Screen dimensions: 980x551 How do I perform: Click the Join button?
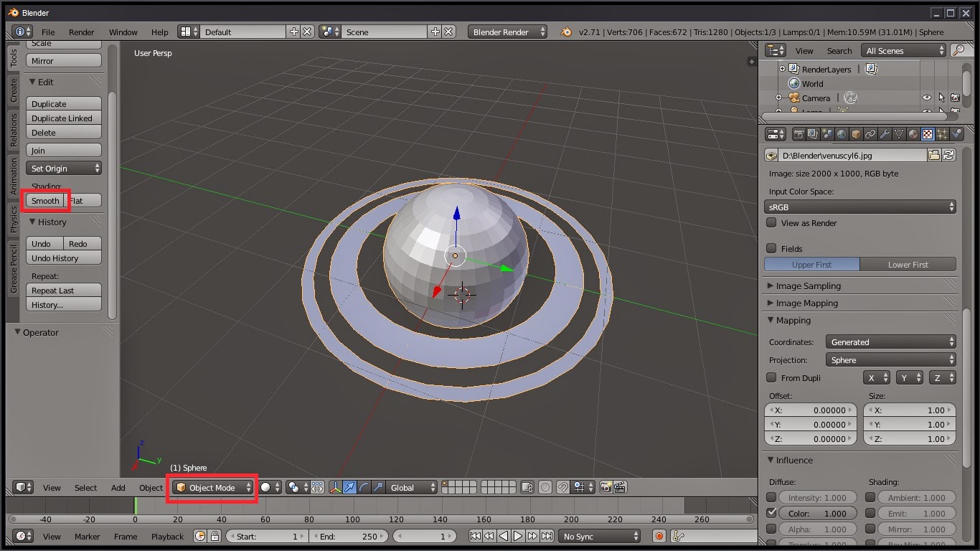(x=64, y=151)
